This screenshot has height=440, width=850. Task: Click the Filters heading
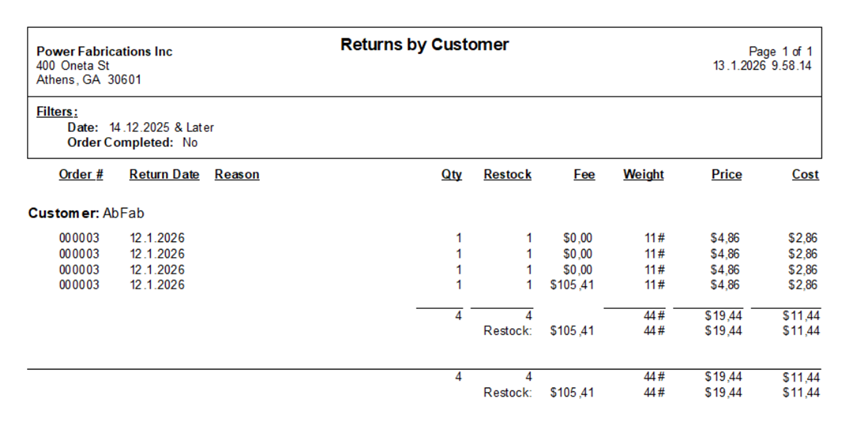pyautogui.click(x=57, y=112)
